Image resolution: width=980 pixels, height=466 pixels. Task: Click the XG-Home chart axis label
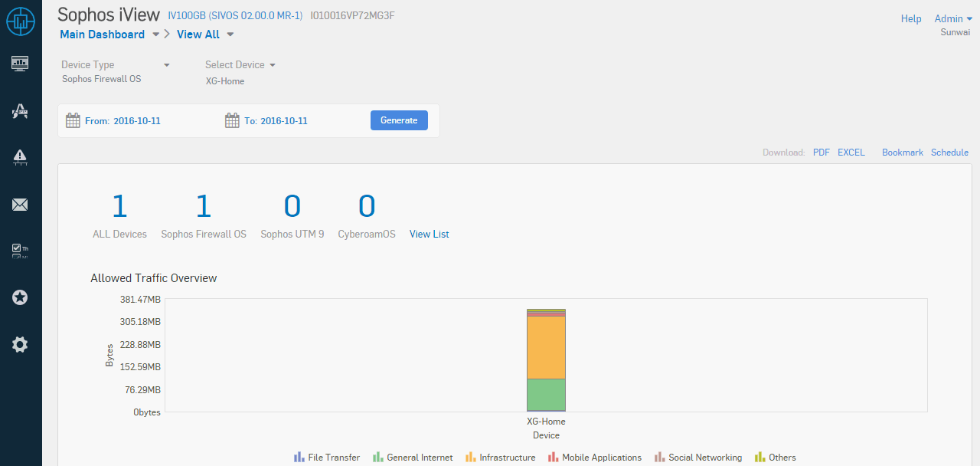pos(546,422)
